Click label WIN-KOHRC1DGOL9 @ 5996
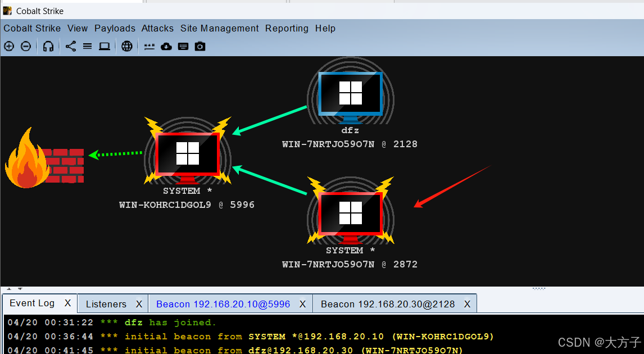The height and width of the screenshot is (354, 644). pyautogui.click(x=187, y=205)
